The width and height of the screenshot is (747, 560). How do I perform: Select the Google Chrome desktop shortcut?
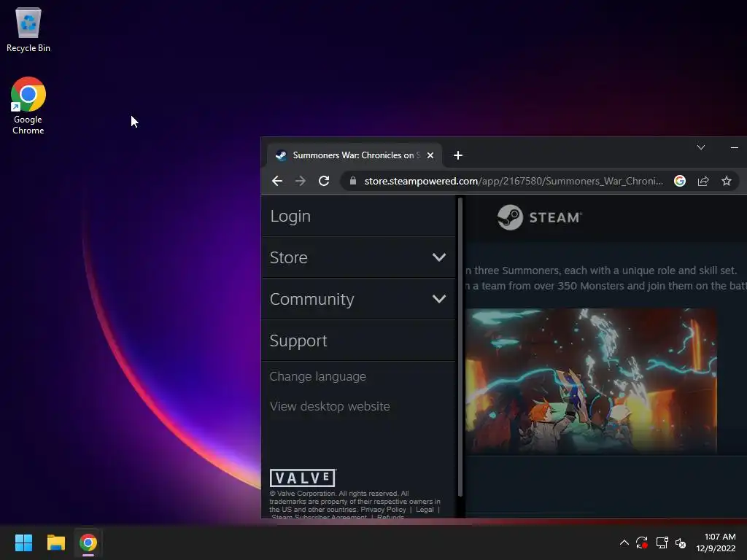click(28, 106)
